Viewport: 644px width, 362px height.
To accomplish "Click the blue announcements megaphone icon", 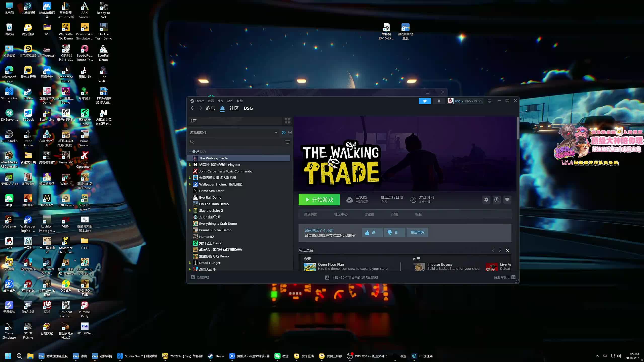I will tap(425, 101).
